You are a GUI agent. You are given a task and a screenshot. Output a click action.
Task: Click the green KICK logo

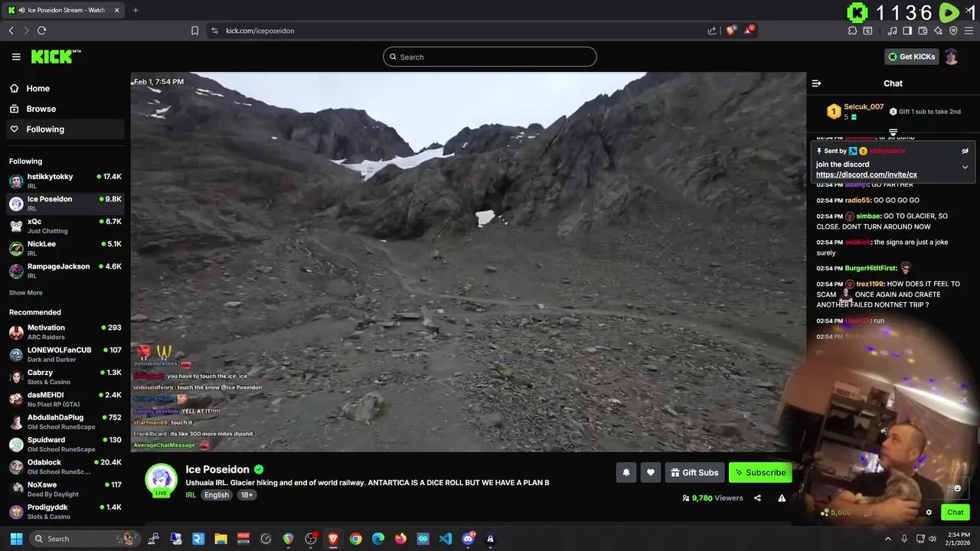(55, 57)
